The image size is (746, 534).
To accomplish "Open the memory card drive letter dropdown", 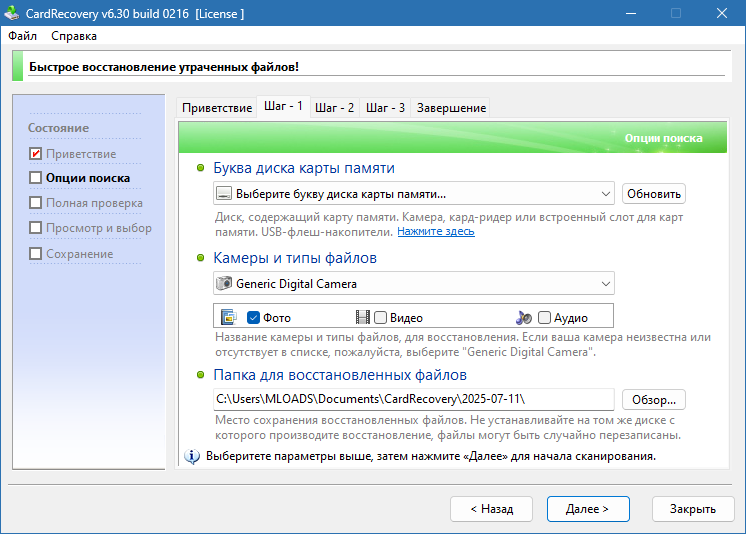I will pyautogui.click(x=413, y=194).
